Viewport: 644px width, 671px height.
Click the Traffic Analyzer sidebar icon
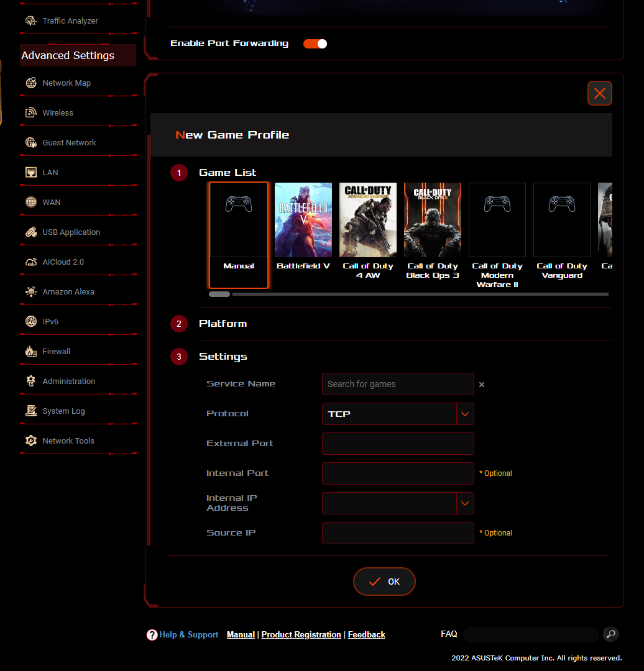point(31,21)
